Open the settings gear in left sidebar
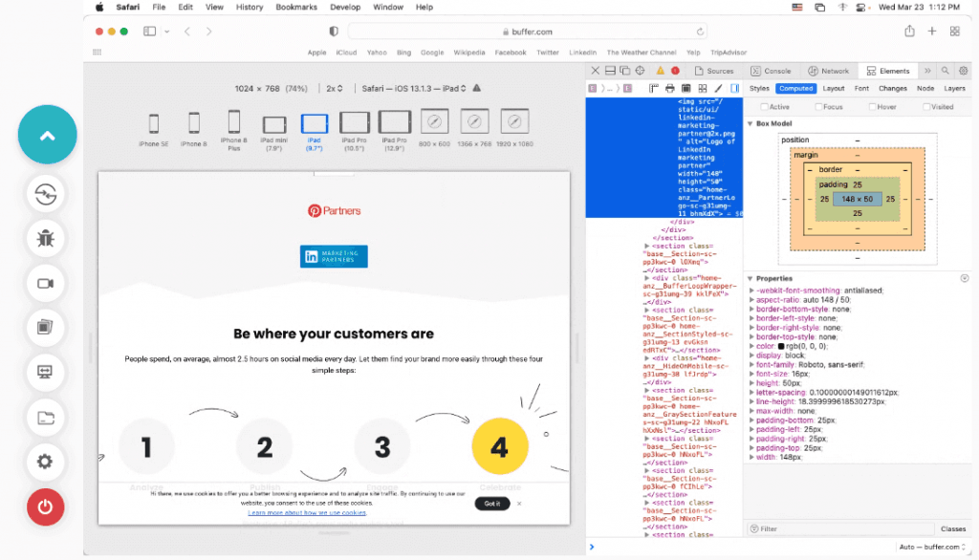 [x=44, y=463]
